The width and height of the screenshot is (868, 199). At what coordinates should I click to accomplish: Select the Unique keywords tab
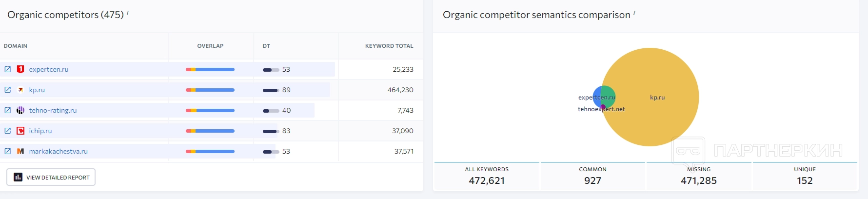point(805,176)
